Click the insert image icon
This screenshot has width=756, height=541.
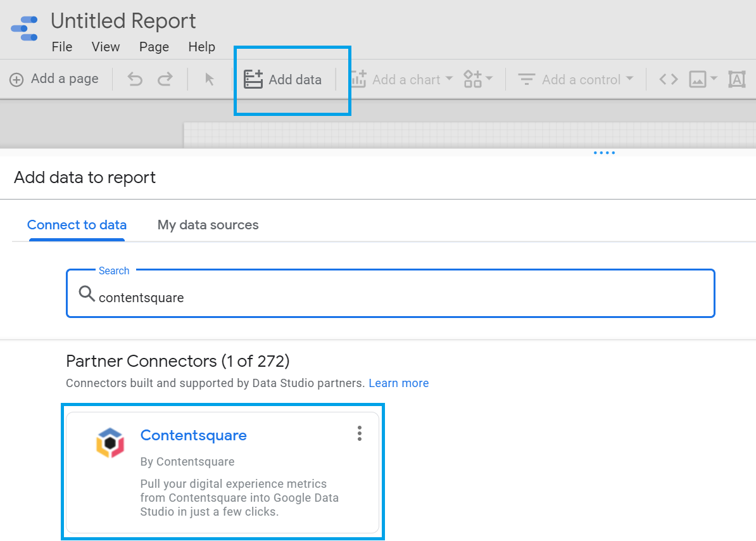point(698,79)
